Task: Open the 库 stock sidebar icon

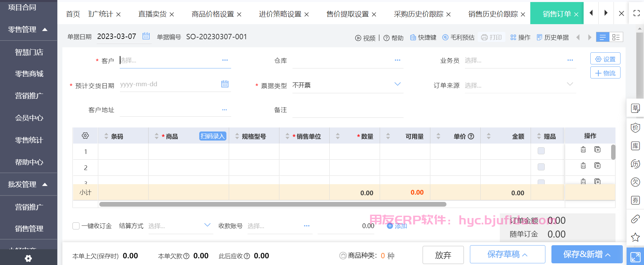Action: 635,146
